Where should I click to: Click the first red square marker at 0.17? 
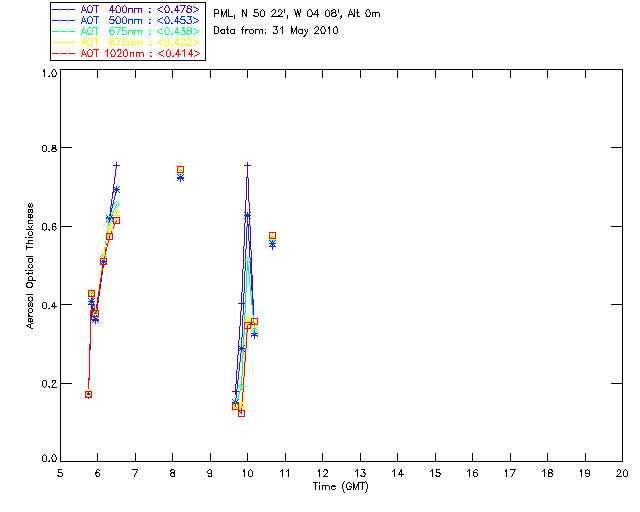[88, 394]
